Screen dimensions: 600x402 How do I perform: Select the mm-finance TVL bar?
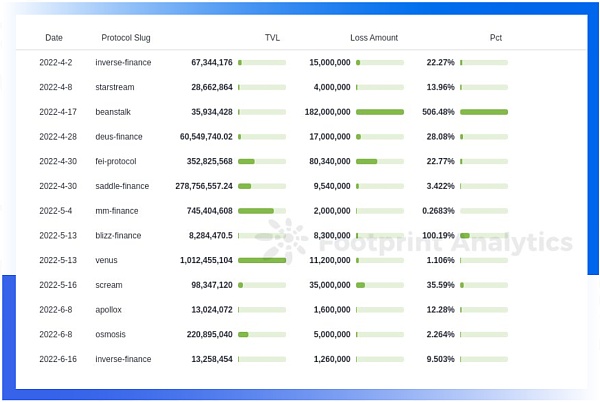262,211
